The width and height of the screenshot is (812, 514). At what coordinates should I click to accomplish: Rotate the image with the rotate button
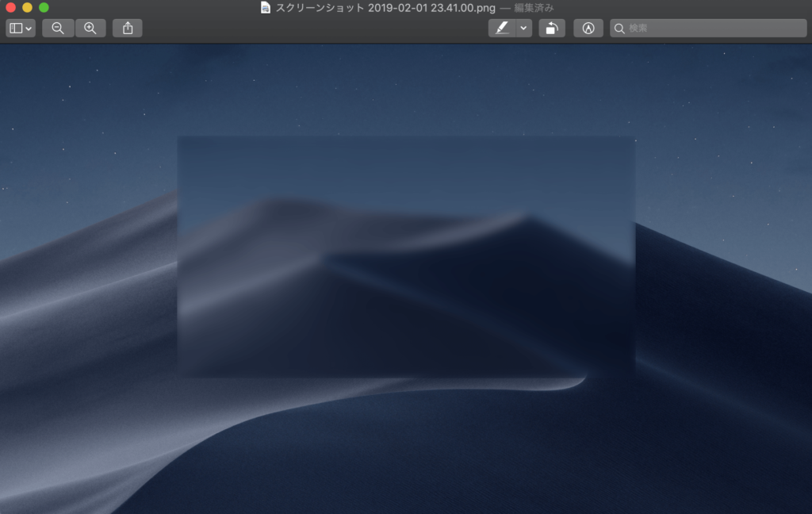pyautogui.click(x=552, y=29)
